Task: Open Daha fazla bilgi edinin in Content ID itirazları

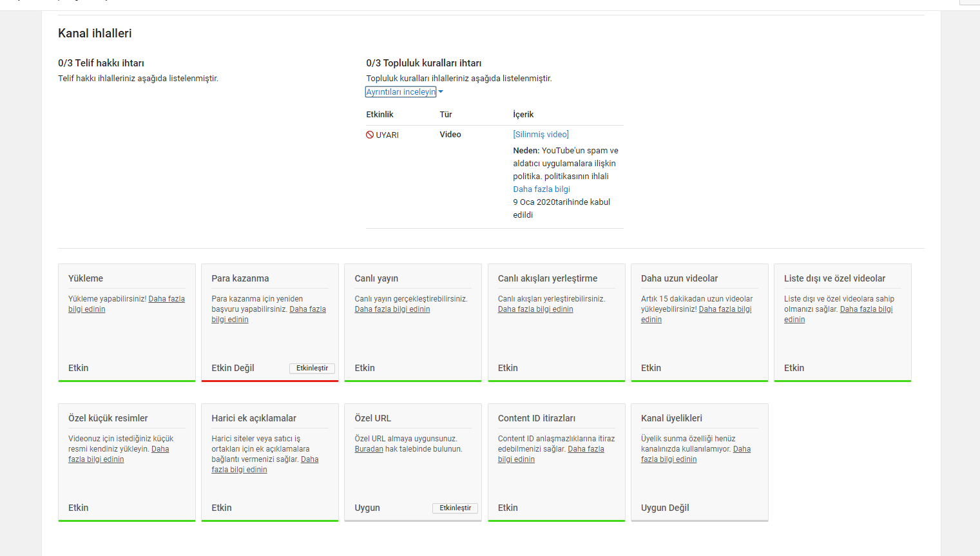Action: coord(551,454)
